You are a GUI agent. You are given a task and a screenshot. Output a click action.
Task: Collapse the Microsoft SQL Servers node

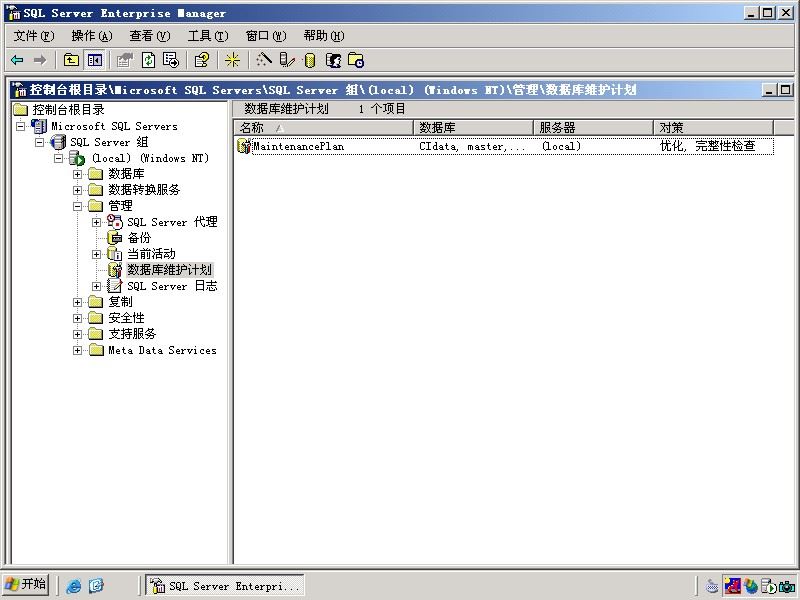click(x=20, y=126)
